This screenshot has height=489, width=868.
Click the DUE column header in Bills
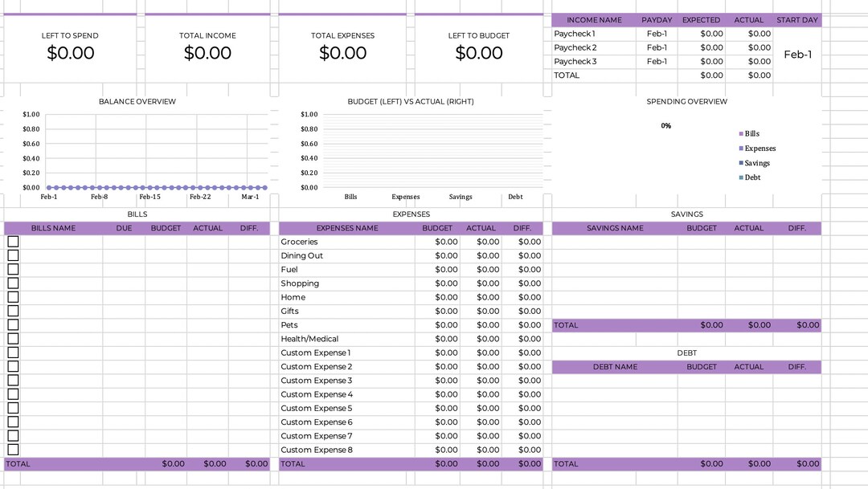[x=124, y=228]
